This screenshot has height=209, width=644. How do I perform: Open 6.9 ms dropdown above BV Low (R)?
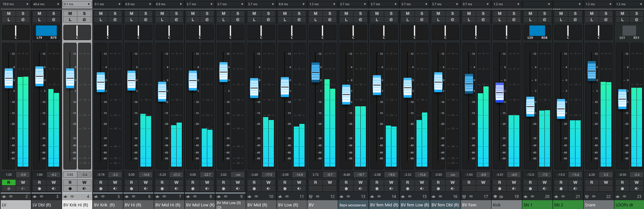point(291,4)
